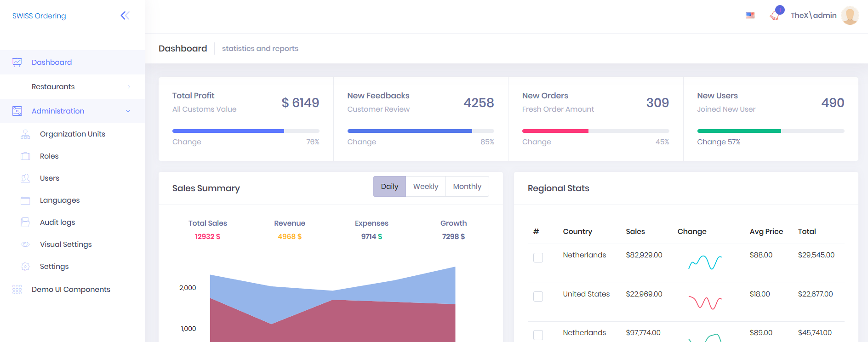Collapse sidebar with double chevron icon
This screenshot has height=342, width=868.
tap(125, 16)
